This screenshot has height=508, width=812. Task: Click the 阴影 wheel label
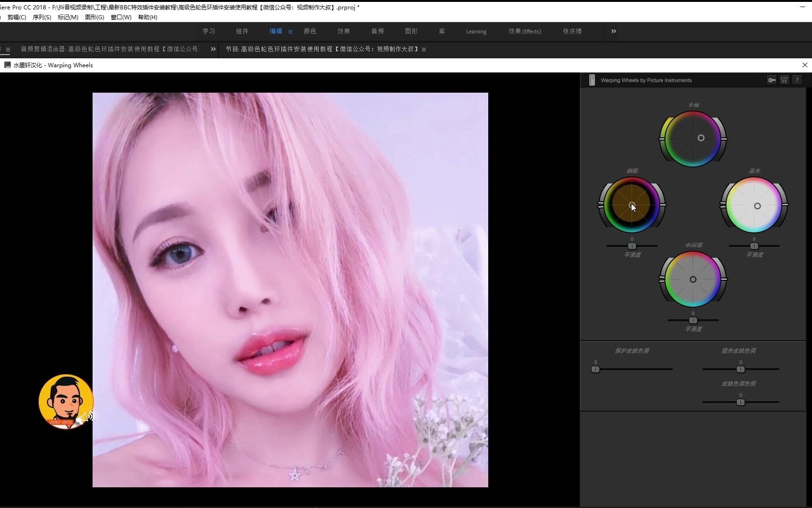[x=632, y=171]
